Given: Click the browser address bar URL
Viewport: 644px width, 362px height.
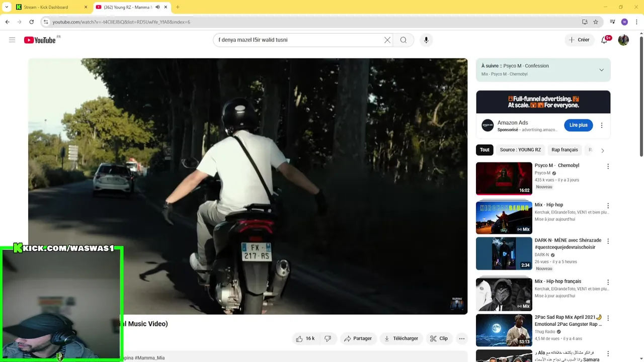Looking at the screenshot, I should (121, 22).
